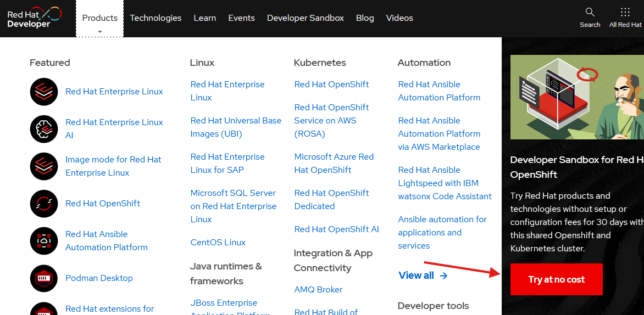Viewport: 644px width, 315px height.
Task: Collapse the Products dropdown menu
Action: click(x=100, y=19)
